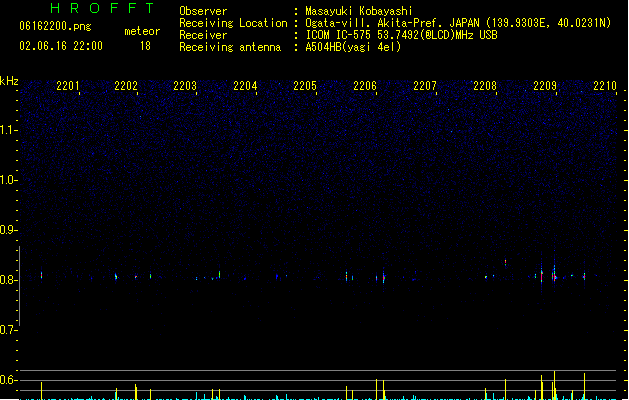The height and width of the screenshot is (400, 629).
Task: Click the 0.6 kHz axis label
Action: (8, 380)
